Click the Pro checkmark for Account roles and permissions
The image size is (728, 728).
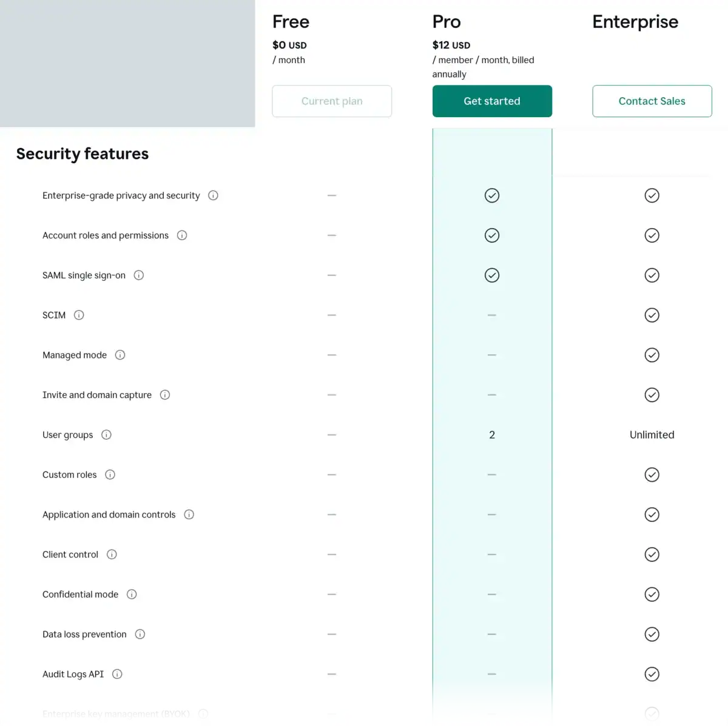[x=492, y=235]
